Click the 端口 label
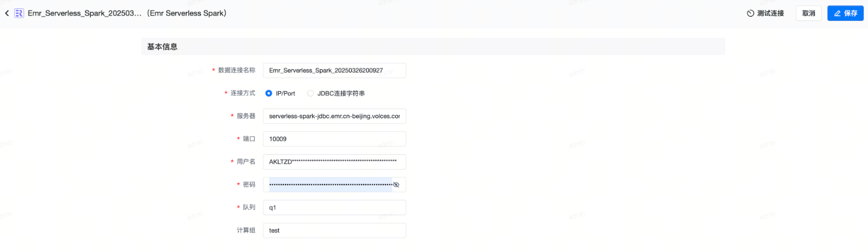 tap(249, 139)
